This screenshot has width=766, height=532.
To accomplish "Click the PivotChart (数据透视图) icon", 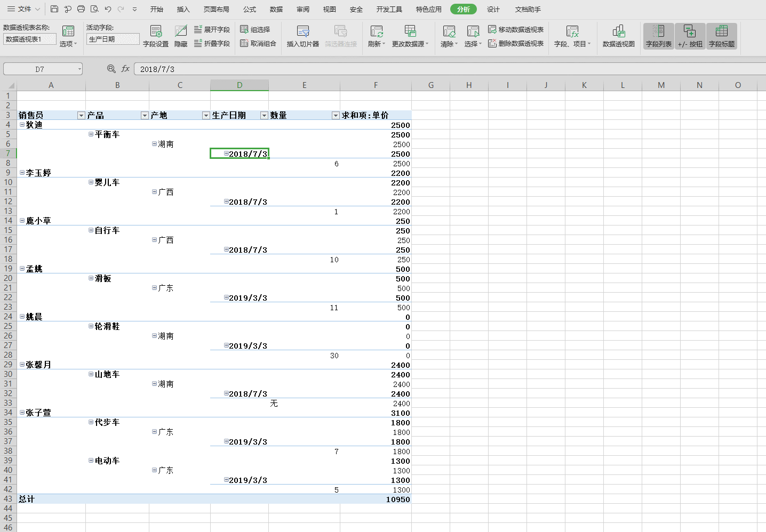I will click(618, 31).
